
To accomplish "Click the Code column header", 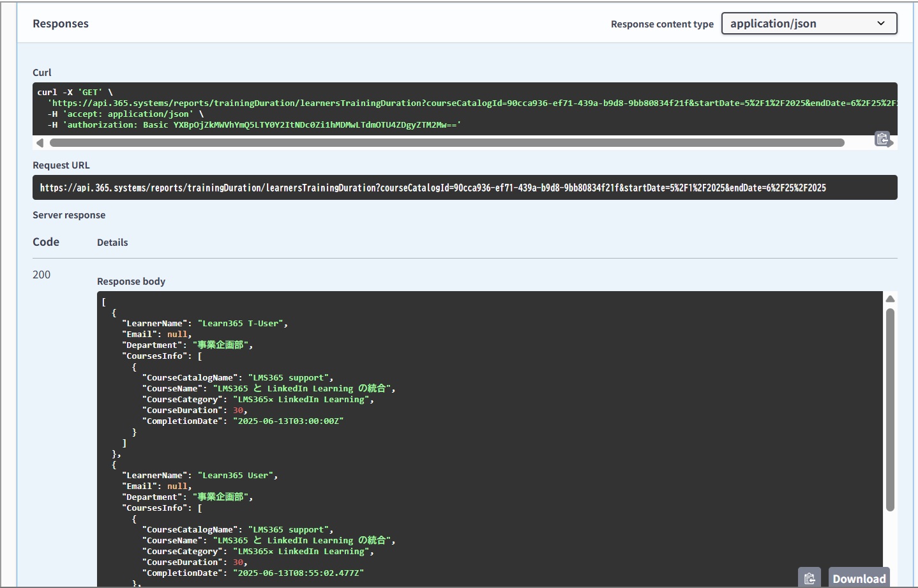I will tap(46, 242).
